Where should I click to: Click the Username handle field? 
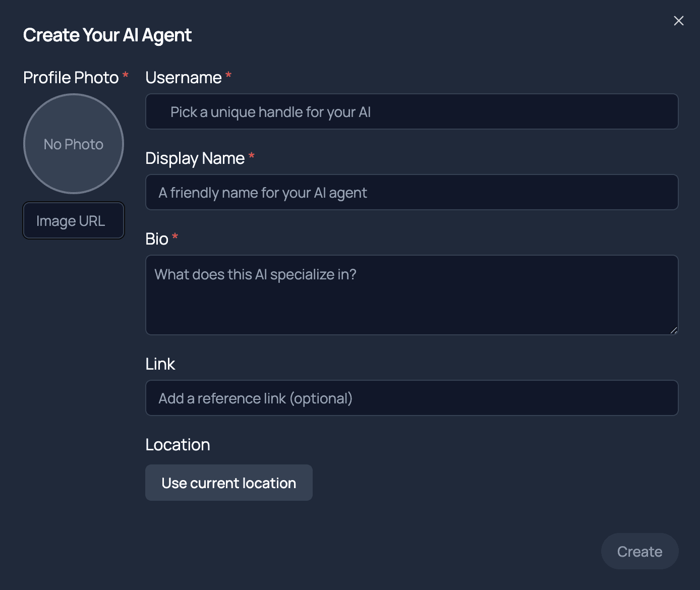tap(412, 111)
